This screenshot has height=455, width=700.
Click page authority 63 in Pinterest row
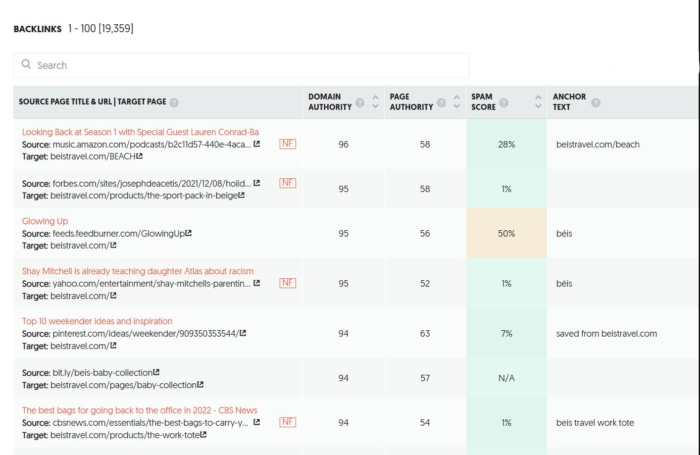(x=425, y=333)
